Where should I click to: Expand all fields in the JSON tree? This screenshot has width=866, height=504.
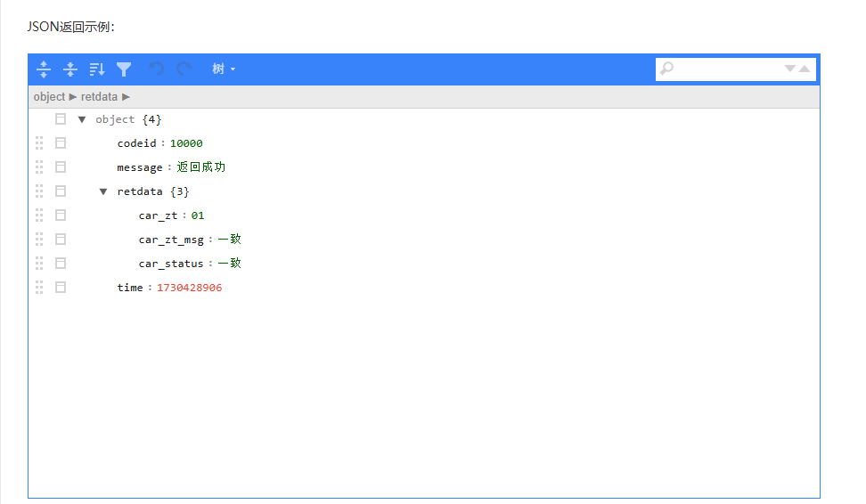[x=44, y=69]
